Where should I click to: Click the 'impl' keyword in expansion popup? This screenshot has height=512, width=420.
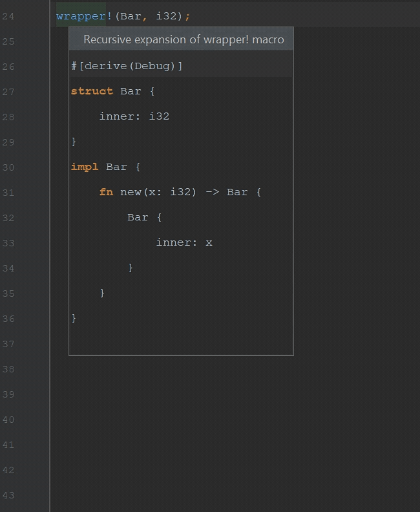click(x=85, y=167)
